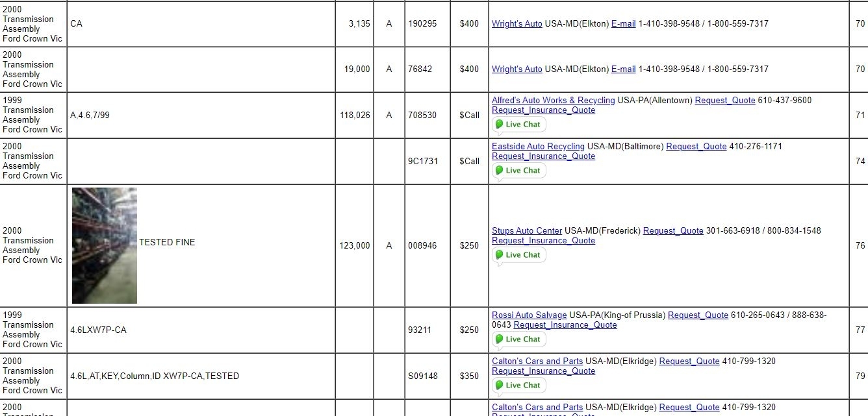Click the distance value 76
The image size is (868, 416).
point(860,245)
